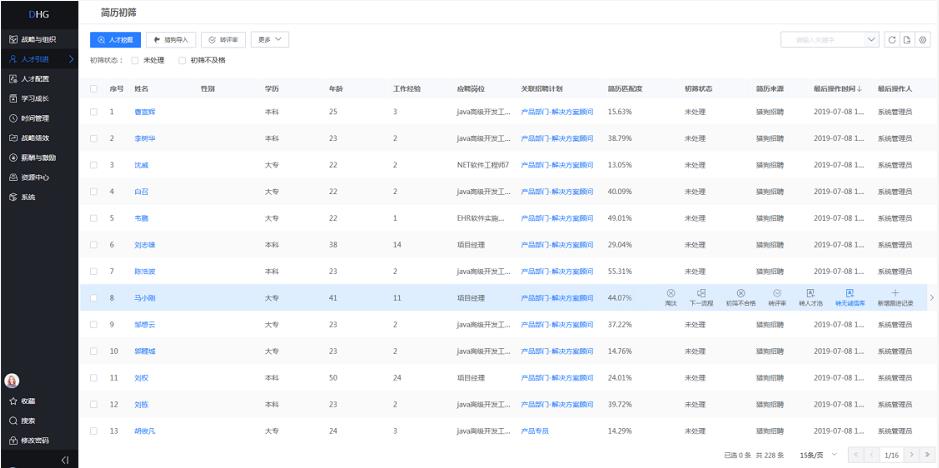The image size is (939, 468).
Task: Select 学习成长 in sidebar menu
Action: click(36, 98)
